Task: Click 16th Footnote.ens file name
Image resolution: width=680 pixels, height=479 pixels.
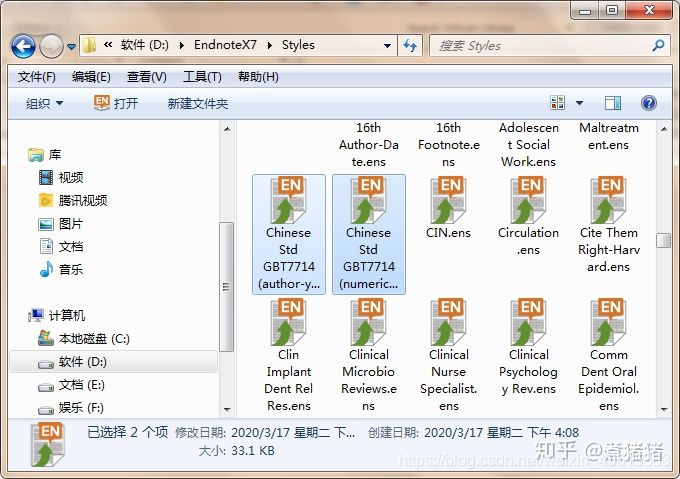Action: click(x=448, y=145)
